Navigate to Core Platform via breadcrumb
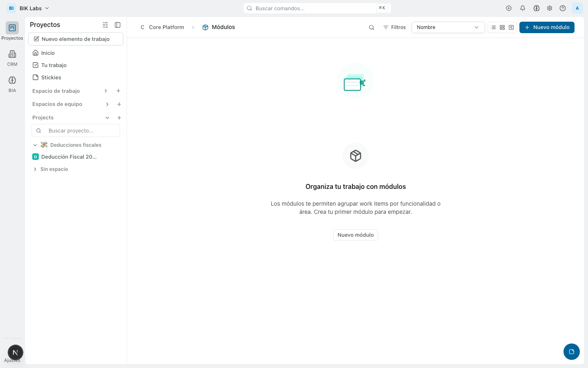 point(166,27)
